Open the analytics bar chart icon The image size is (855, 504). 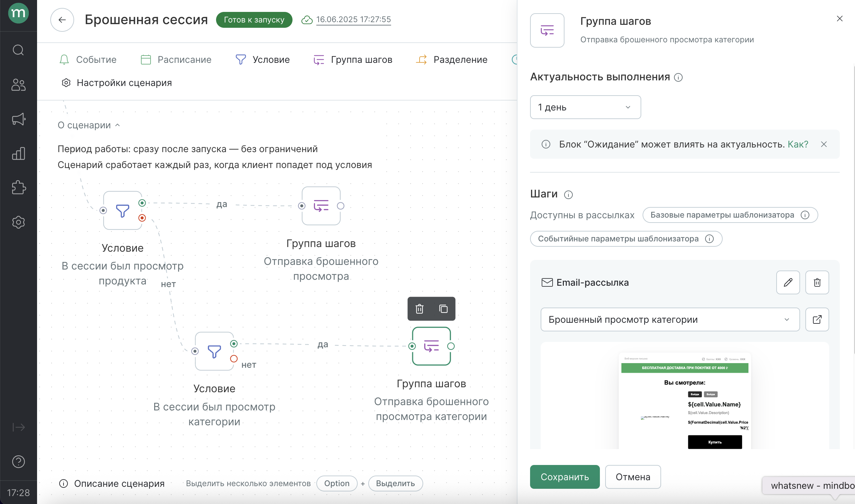pos(18,153)
